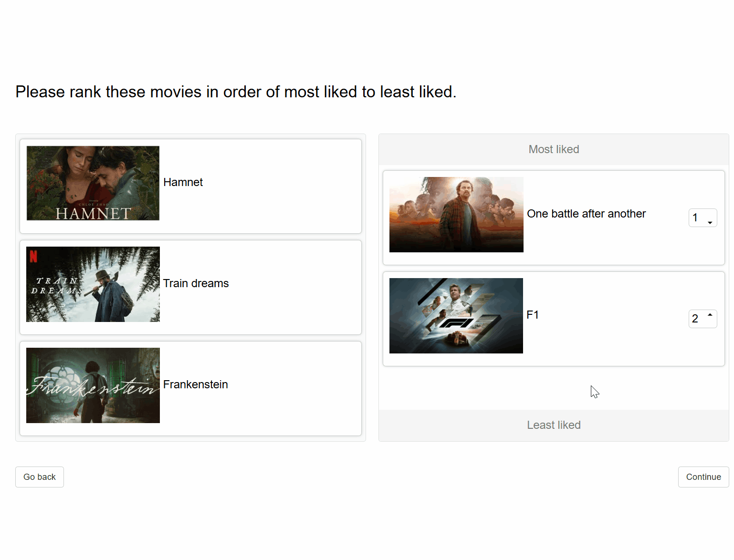This screenshot has width=734, height=560.
Task: Pick the Frankenstein poster thumbnail
Action: click(93, 385)
